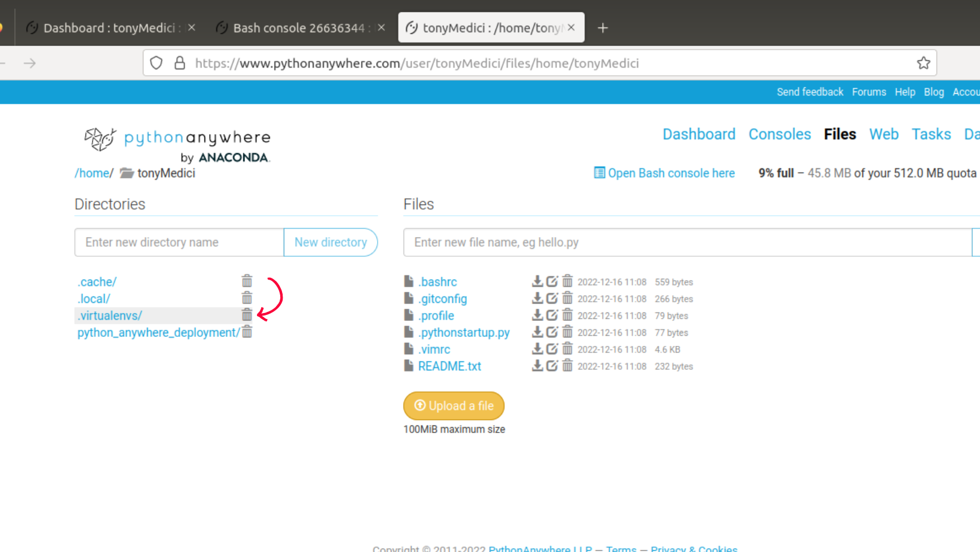Download the README.txt file
The width and height of the screenshot is (980, 552).
coord(537,365)
